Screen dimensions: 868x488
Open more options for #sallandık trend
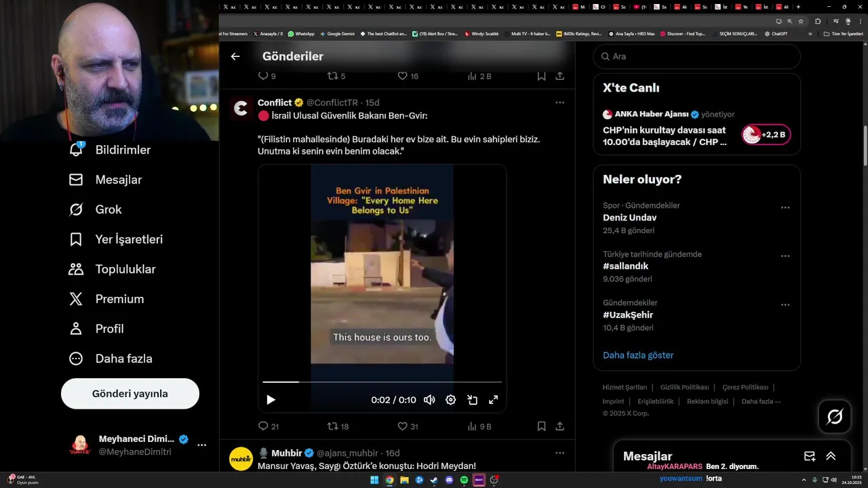tap(785, 256)
